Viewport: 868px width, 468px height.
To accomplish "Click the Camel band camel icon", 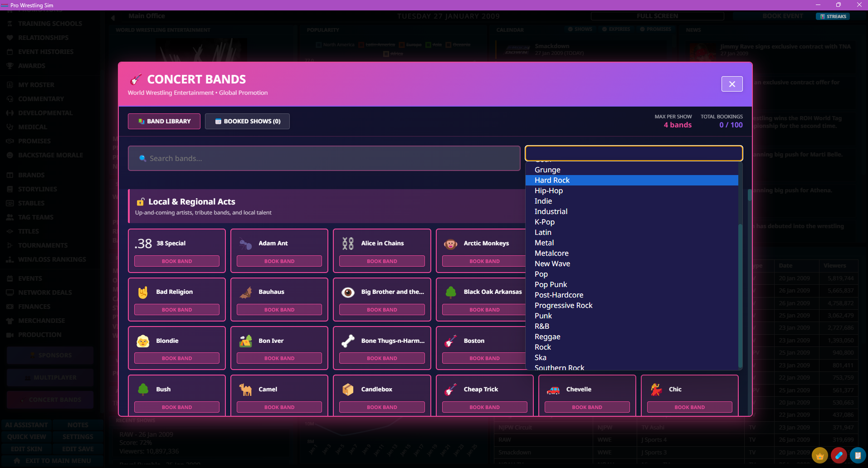I will (x=245, y=390).
